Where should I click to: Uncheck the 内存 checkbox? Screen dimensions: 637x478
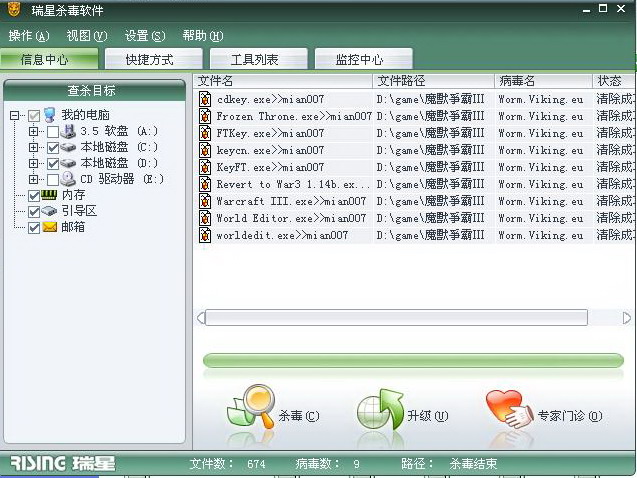pyautogui.click(x=34, y=196)
